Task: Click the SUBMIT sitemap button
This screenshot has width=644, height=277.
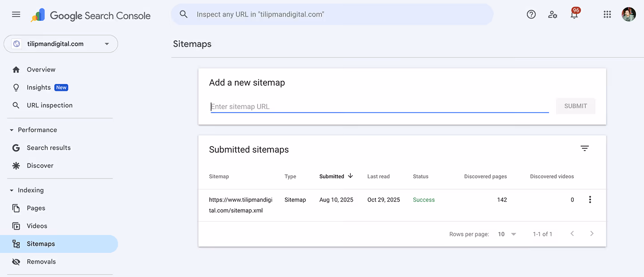Action: click(x=575, y=106)
